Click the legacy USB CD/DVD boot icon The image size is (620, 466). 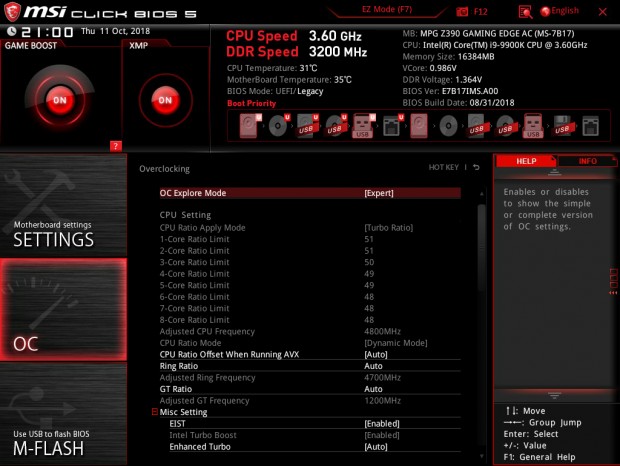click(x=505, y=126)
